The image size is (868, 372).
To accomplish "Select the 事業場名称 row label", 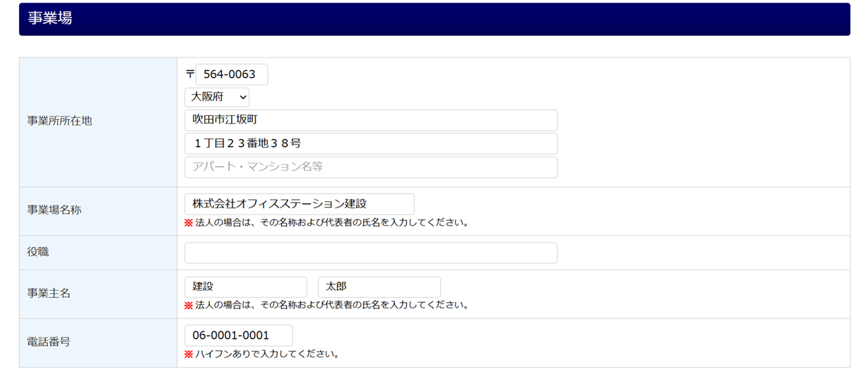I will 54,210.
